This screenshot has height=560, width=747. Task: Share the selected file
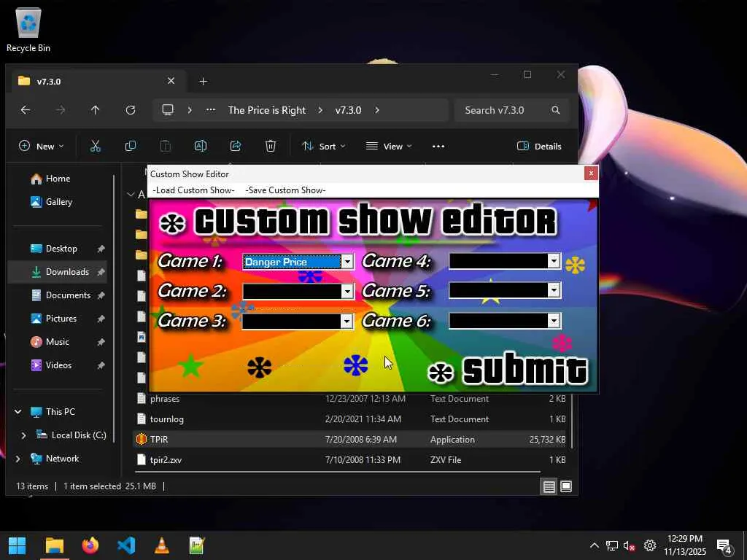tap(236, 146)
